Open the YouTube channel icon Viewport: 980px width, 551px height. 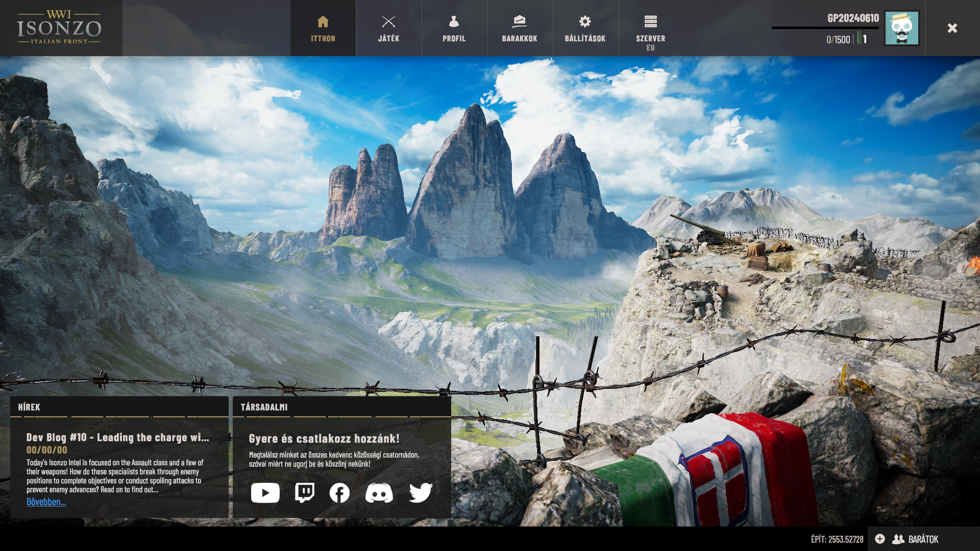265,493
